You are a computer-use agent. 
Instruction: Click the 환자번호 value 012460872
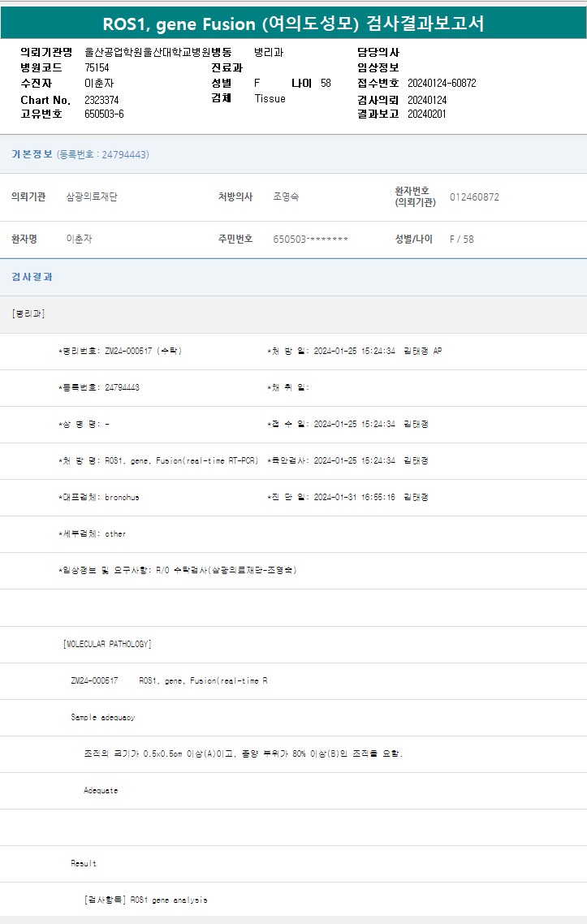(474, 196)
